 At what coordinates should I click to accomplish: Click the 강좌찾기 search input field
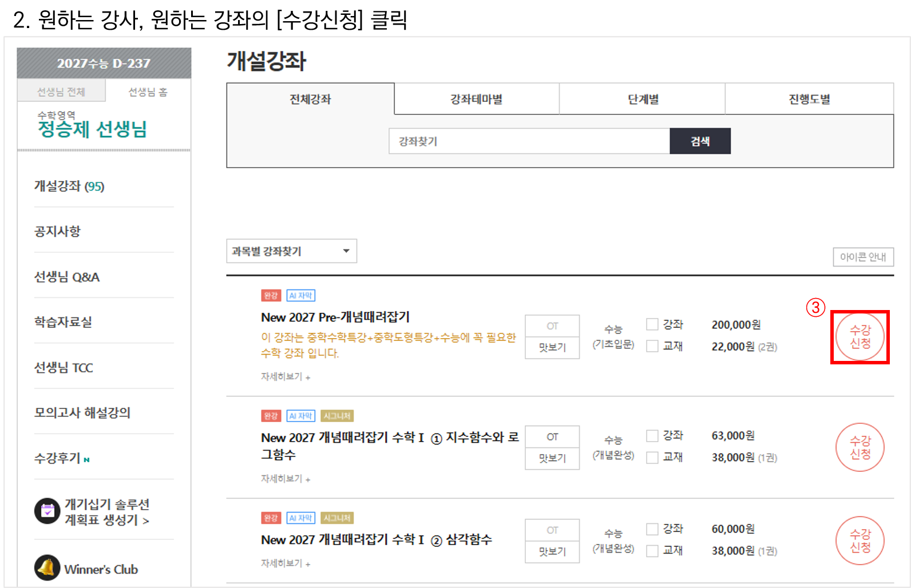(529, 141)
